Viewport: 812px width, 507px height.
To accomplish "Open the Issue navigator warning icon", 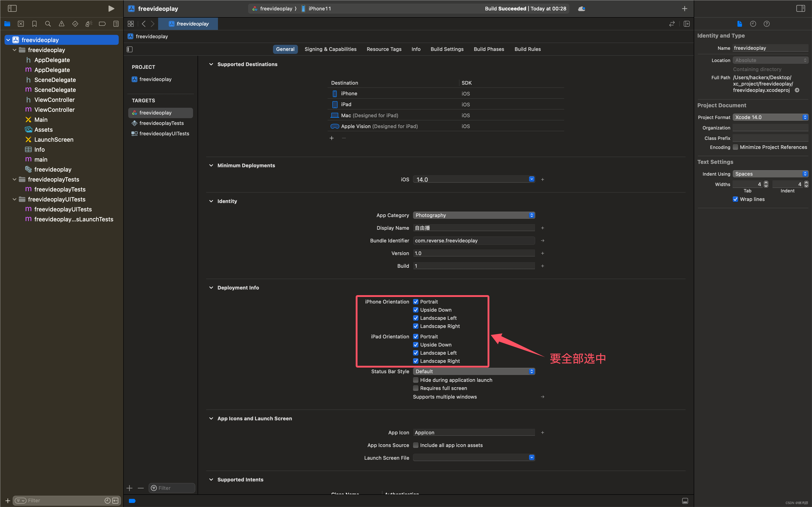I will click(61, 24).
